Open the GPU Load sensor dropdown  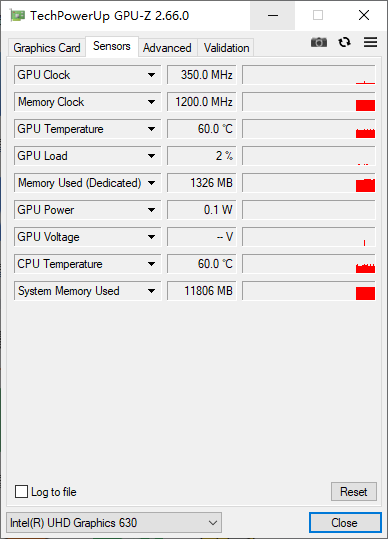151,156
